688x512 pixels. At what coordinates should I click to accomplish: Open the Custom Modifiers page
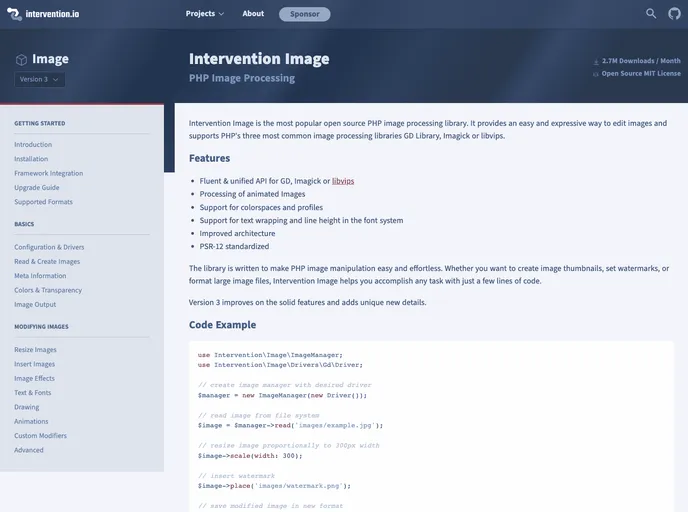[40, 436]
